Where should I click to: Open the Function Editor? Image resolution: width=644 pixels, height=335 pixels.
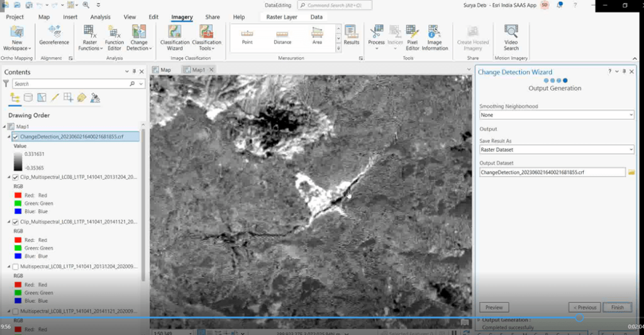click(114, 38)
